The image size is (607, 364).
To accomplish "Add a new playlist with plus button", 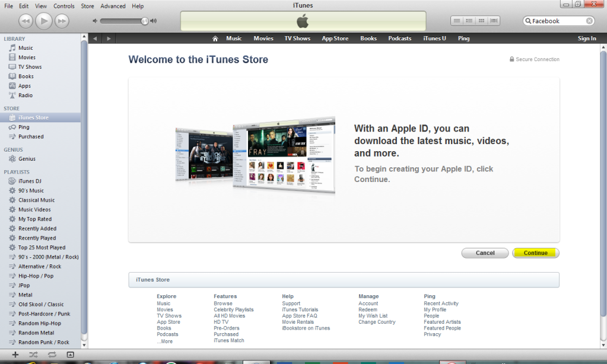I will pos(15,355).
